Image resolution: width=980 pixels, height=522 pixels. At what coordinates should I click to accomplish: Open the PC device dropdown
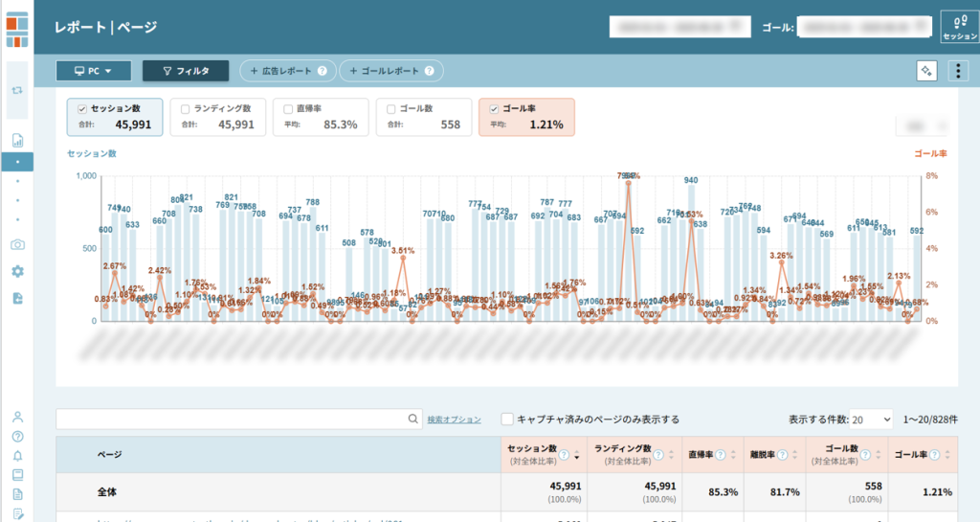tap(94, 71)
